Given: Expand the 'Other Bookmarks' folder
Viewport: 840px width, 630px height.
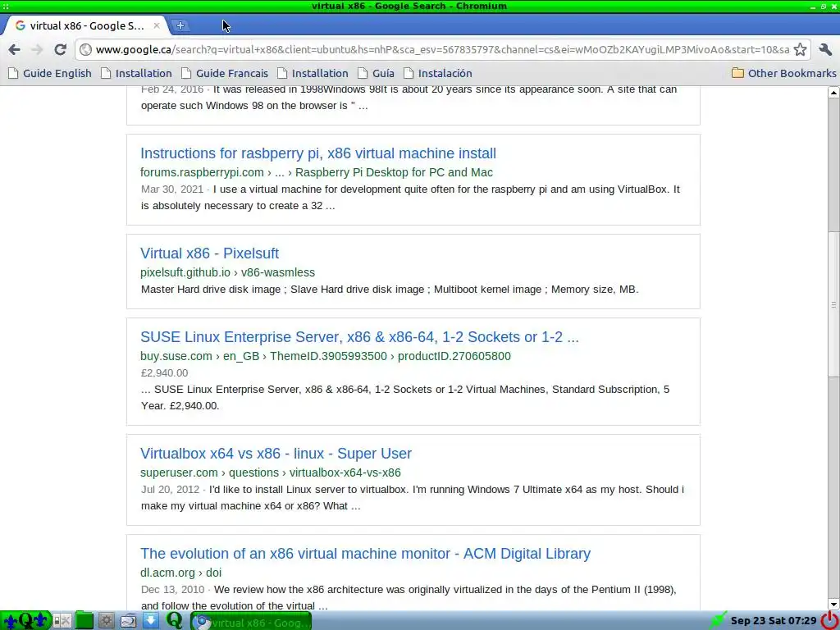Looking at the screenshot, I should click(783, 73).
